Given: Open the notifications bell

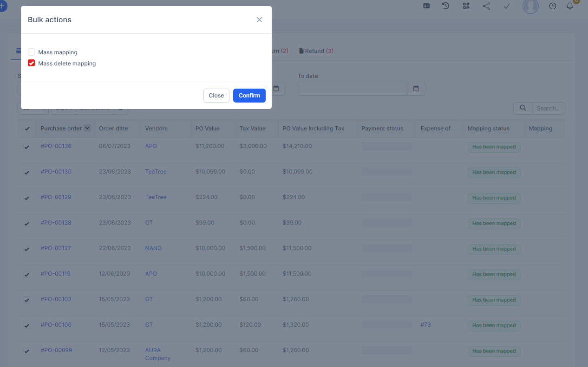Looking at the screenshot, I should tap(570, 6).
